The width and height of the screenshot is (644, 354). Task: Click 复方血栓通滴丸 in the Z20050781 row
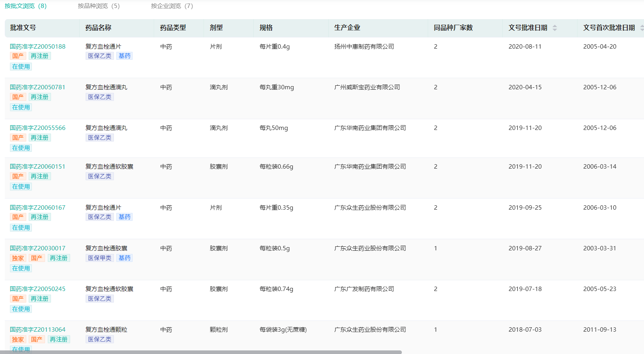coord(106,87)
